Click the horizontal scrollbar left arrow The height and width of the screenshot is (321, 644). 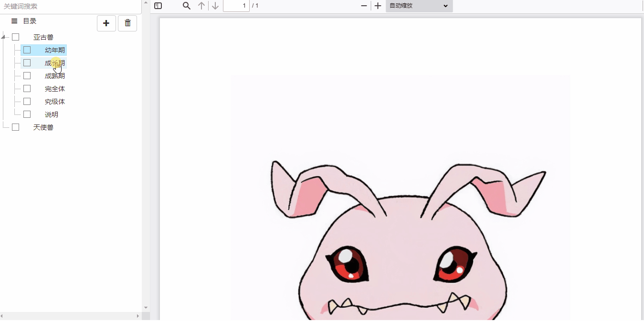tap(2, 316)
